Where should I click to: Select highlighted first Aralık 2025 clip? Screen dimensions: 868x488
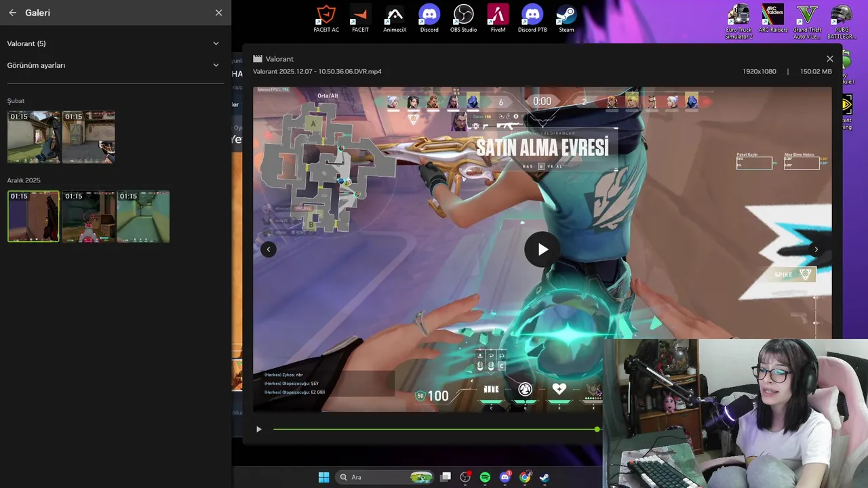(x=33, y=216)
